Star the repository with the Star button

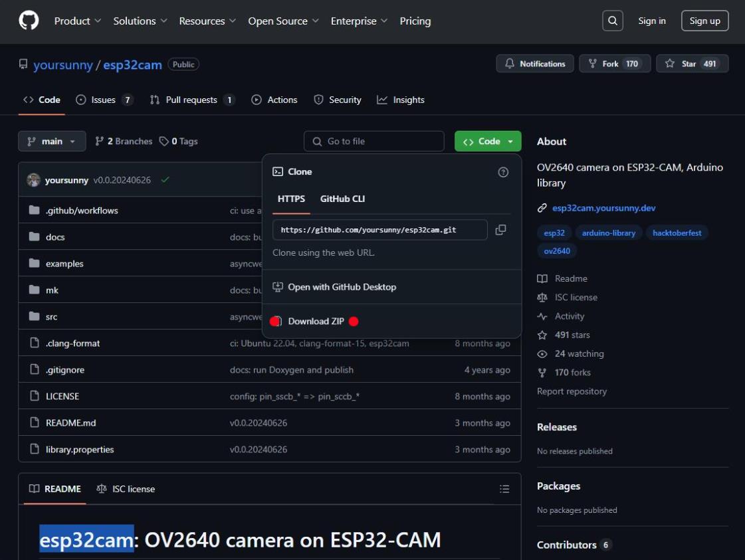coord(692,64)
